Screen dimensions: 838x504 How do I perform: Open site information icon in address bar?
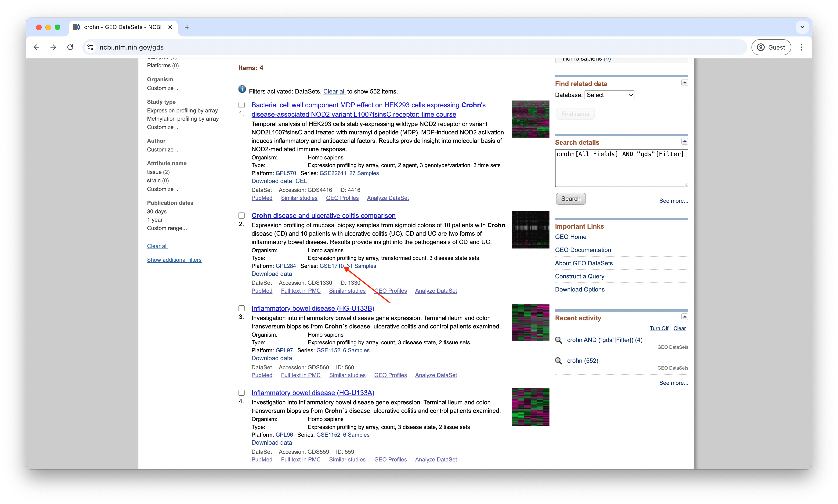[x=90, y=47]
